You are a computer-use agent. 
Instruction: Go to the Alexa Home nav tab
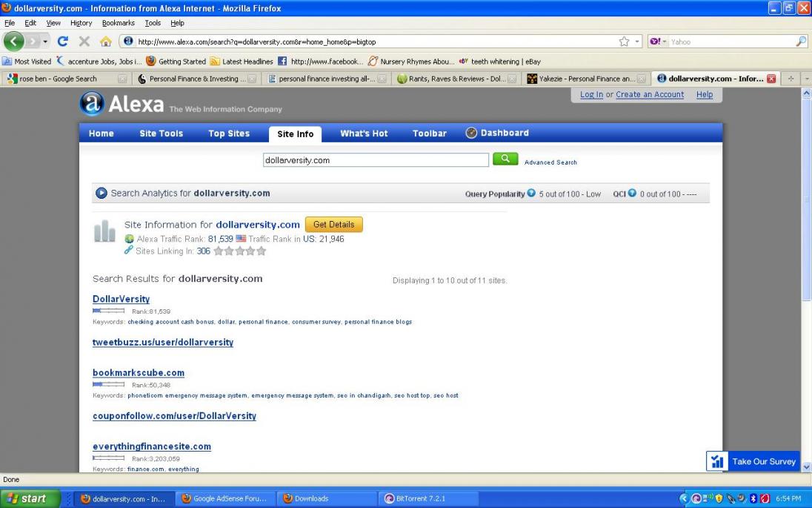pyautogui.click(x=101, y=133)
